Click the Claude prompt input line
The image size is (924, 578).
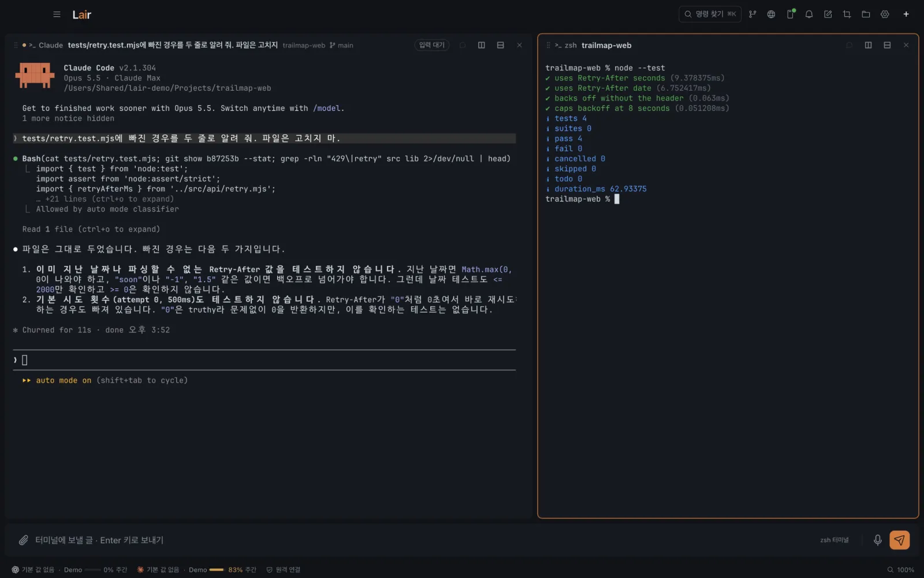tap(264, 360)
